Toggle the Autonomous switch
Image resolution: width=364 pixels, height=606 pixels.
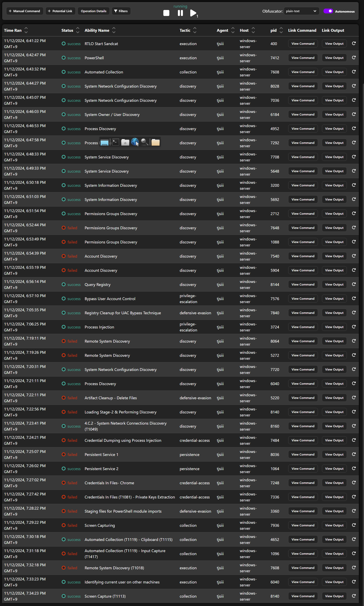(x=328, y=11)
